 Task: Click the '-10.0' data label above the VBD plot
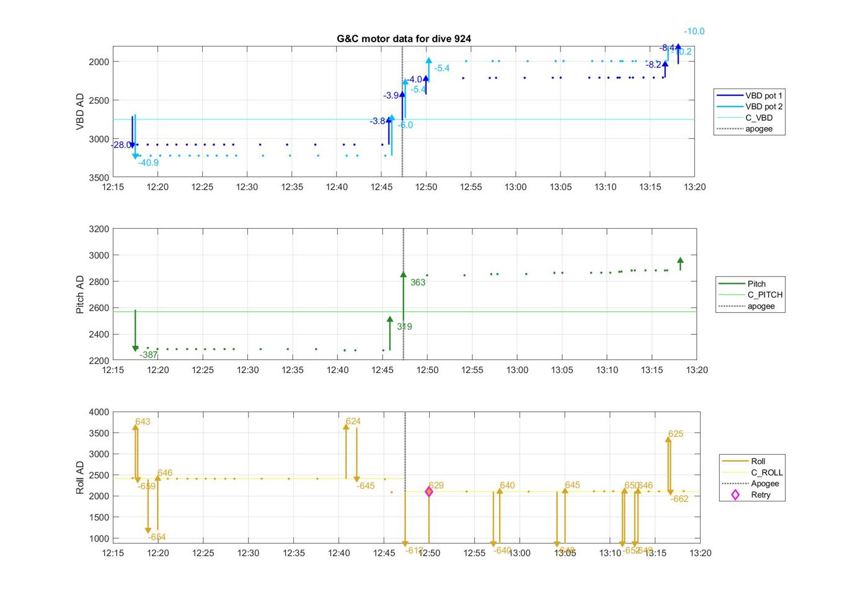coord(694,32)
